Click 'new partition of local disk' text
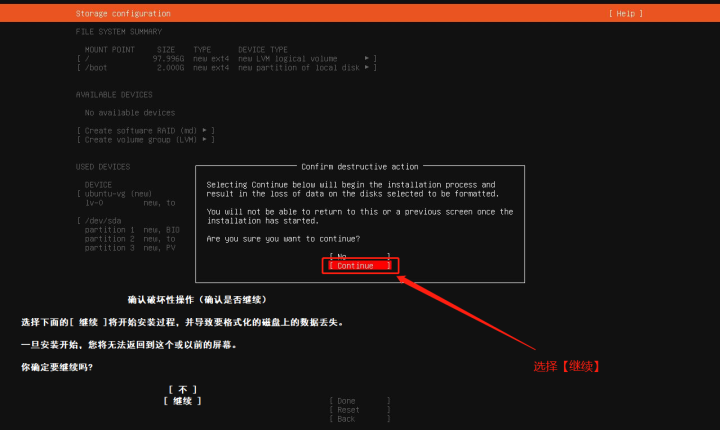This screenshot has height=430, width=720. (298, 68)
